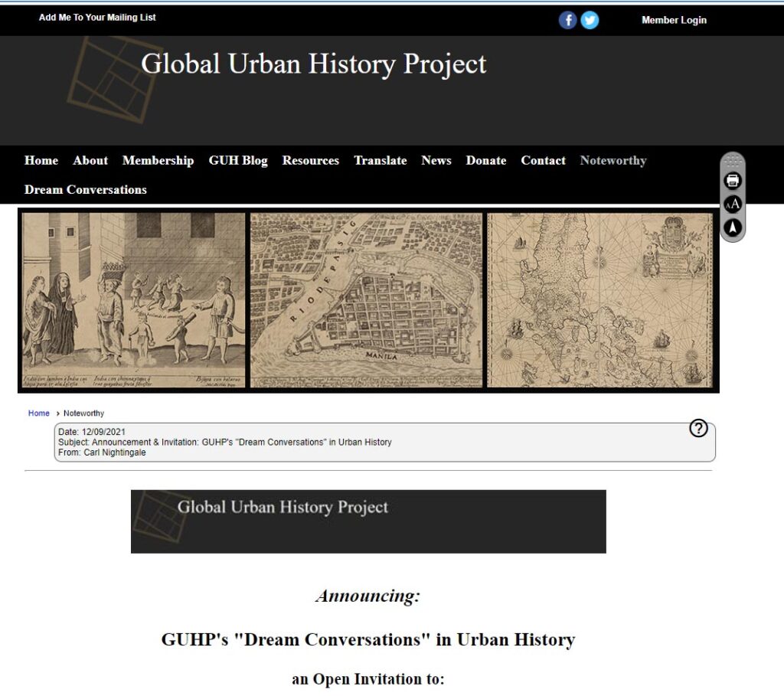Click the site logo in the header
The width and height of the screenshot is (784, 696).
[114, 80]
